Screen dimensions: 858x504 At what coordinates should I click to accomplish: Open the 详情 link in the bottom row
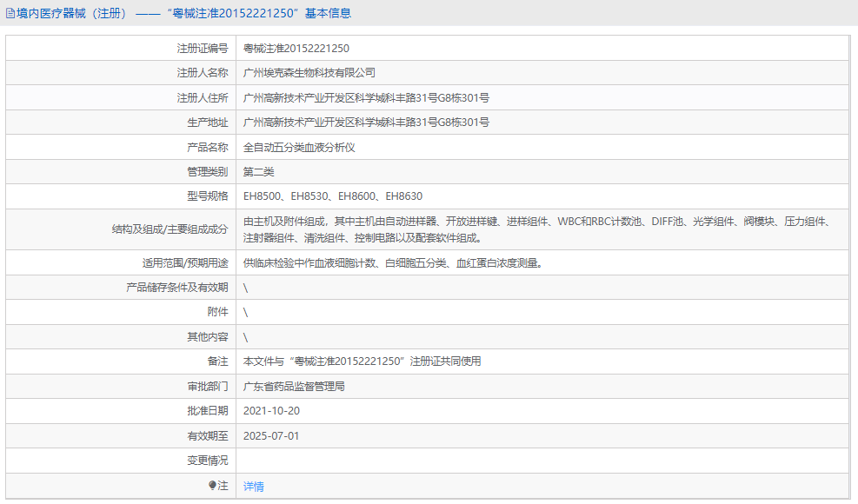252,486
